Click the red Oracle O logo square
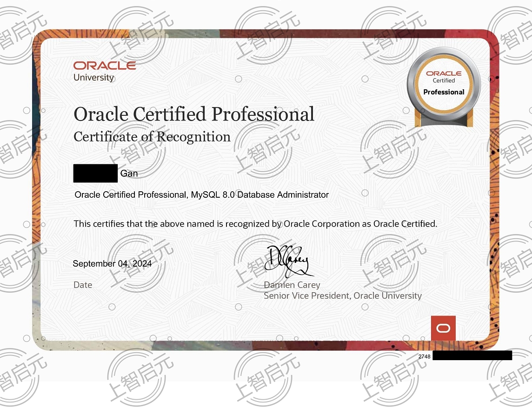The width and height of the screenshot is (532, 409). (443, 328)
